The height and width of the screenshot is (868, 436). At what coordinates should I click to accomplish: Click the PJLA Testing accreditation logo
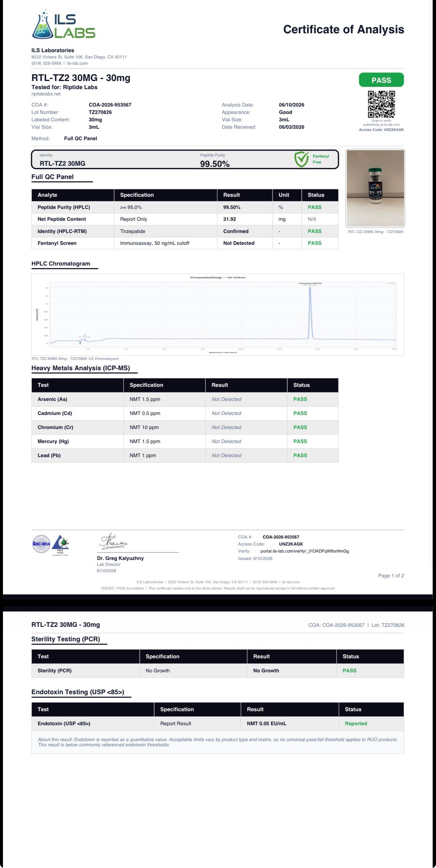[x=61, y=544]
